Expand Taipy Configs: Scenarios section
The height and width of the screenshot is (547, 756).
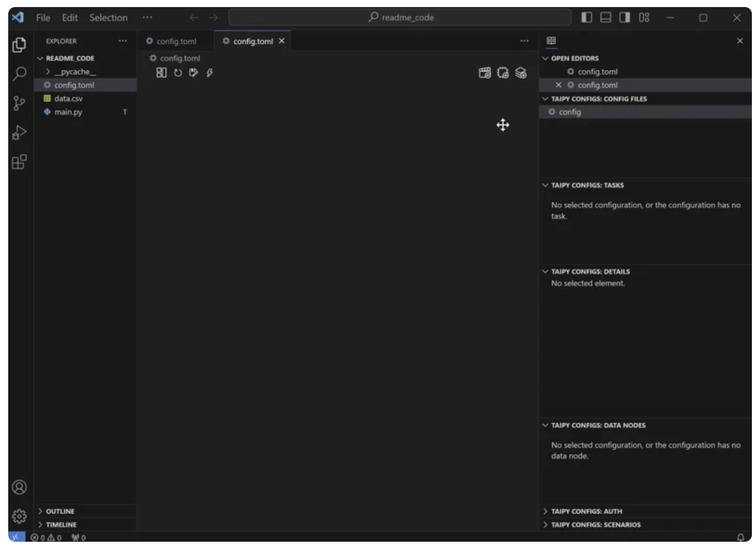click(644, 524)
